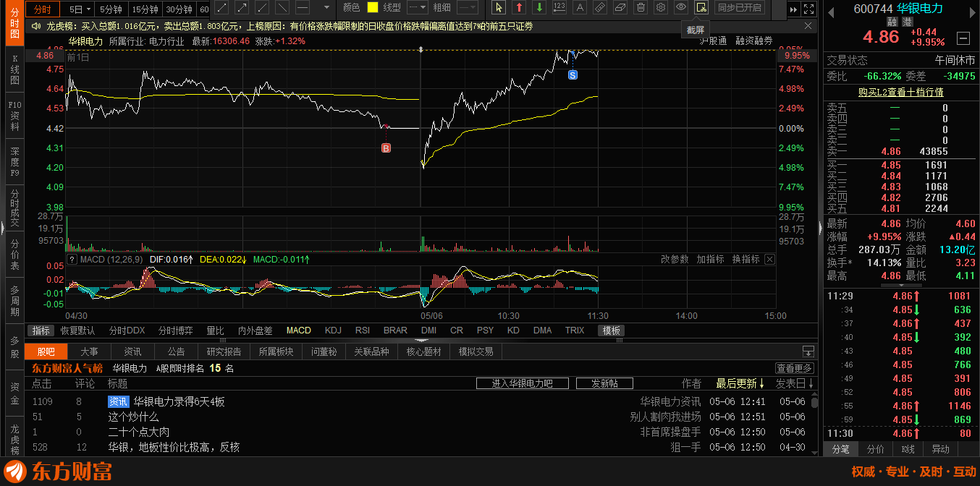Viewport: 980px width, 486px height.
Task: Toggle the 同步已开启 sync button
Action: pos(739,7)
